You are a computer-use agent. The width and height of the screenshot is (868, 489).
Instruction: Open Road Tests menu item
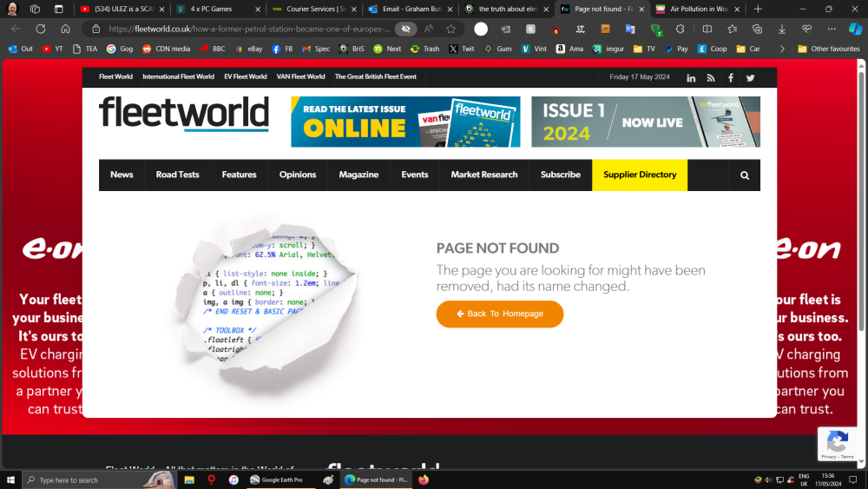click(177, 175)
